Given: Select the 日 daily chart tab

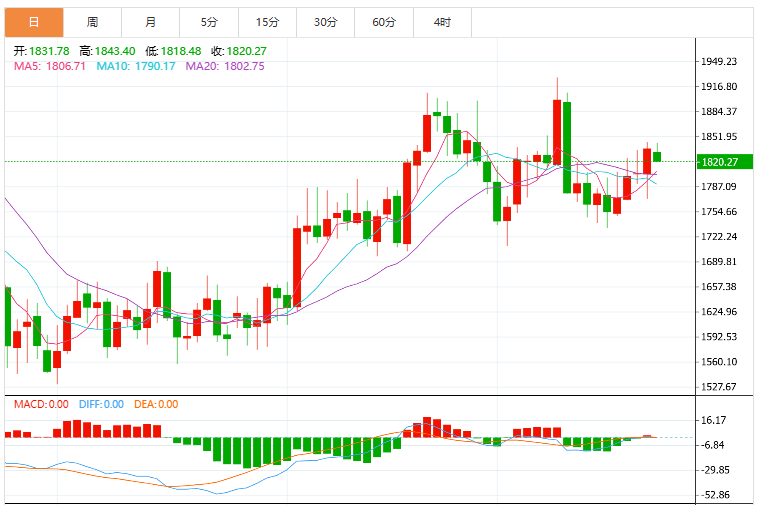Looking at the screenshot, I should (x=34, y=22).
